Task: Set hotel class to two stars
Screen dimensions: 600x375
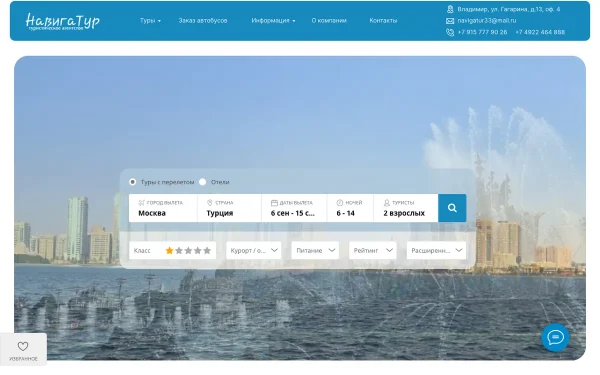Action: pyautogui.click(x=179, y=251)
